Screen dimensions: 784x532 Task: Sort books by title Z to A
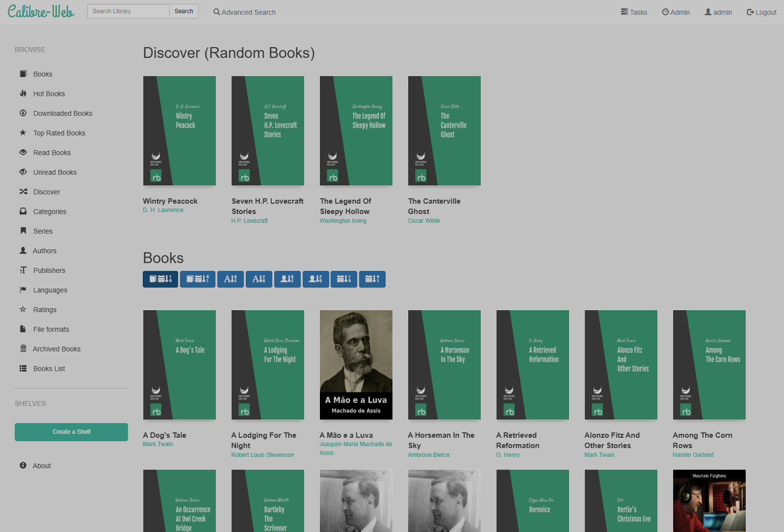[259, 279]
